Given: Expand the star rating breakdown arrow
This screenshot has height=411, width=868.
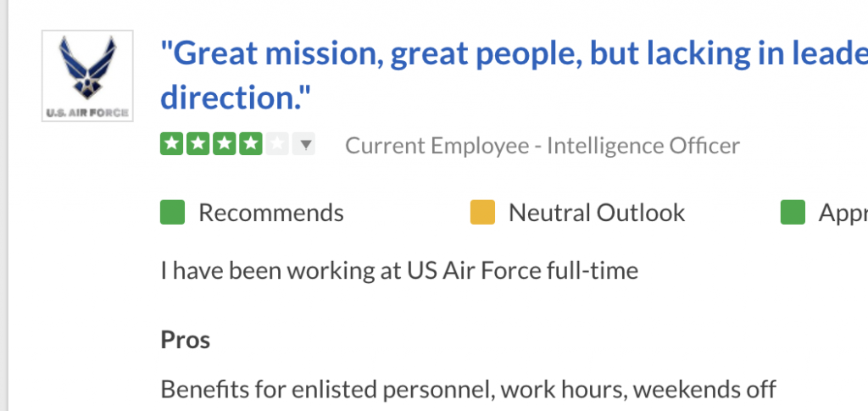Looking at the screenshot, I should pos(305,145).
